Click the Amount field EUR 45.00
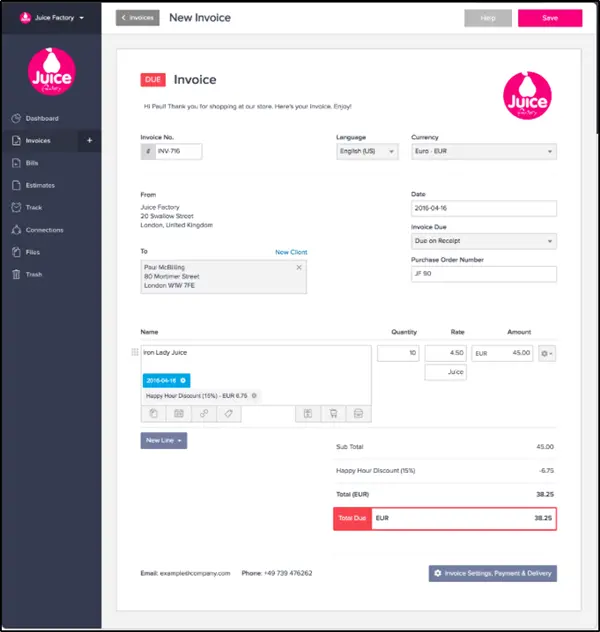 (x=502, y=353)
